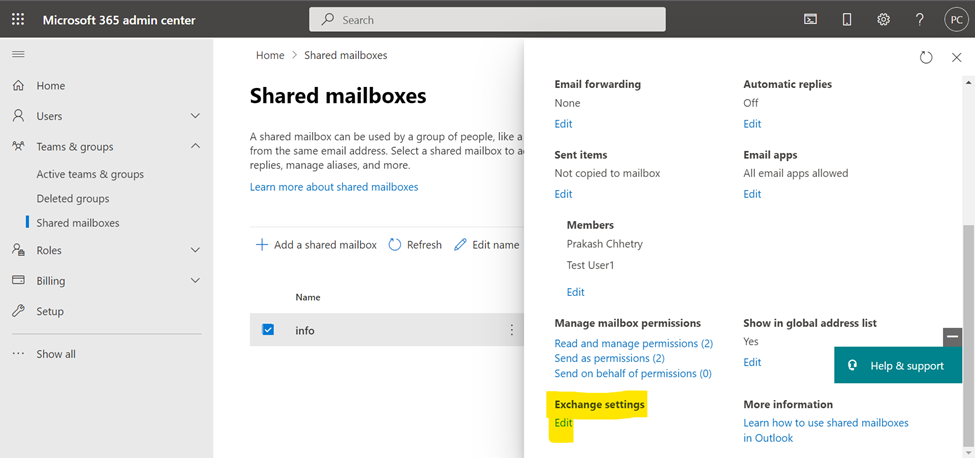Click the details panel vertical scrollbar
The width and height of the screenshot is (975, 458).
[968, 336]
